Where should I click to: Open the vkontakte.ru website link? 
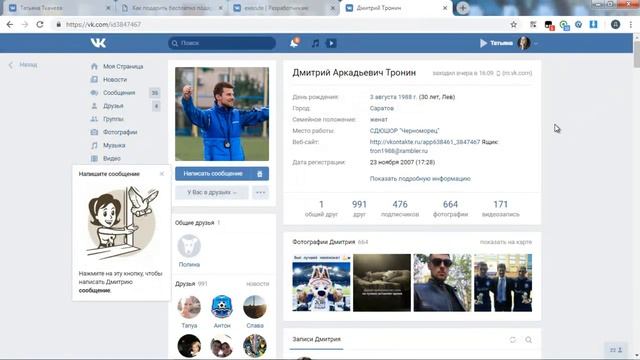coord(425,142)
